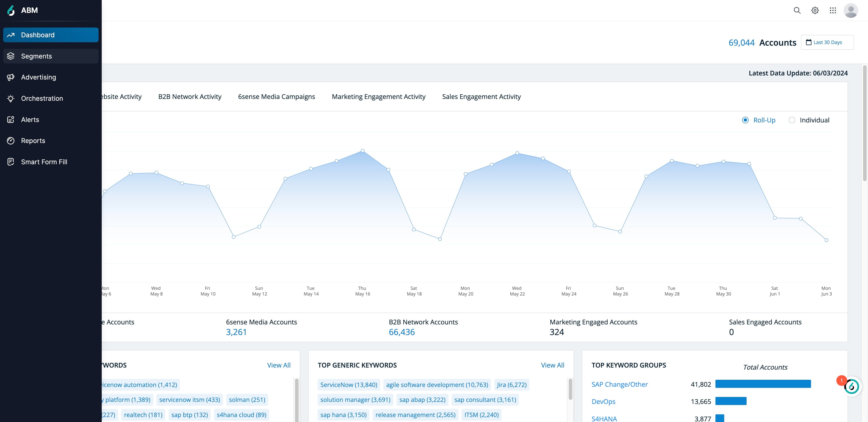Click View All for Top Generic Keywords
Viewport: 868px width, 422px height.
(x=552, y=365)
